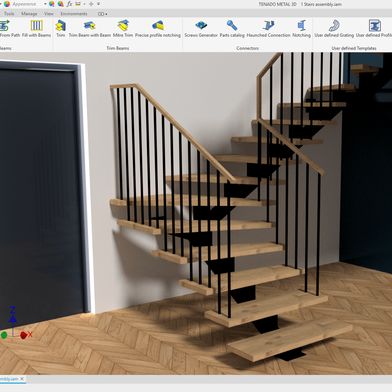The height and width of the screenshot is (392, 392).
Task: Launch the Screws Generator
Action: [201, 29]
